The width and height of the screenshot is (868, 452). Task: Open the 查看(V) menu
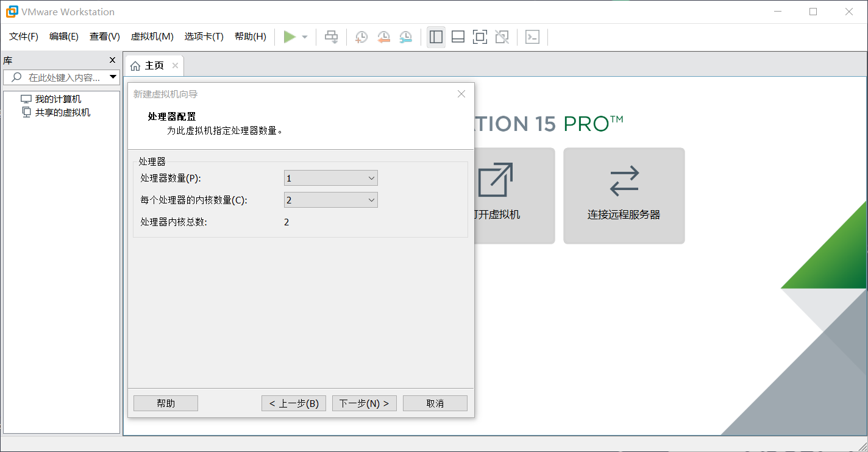[105, 37]
